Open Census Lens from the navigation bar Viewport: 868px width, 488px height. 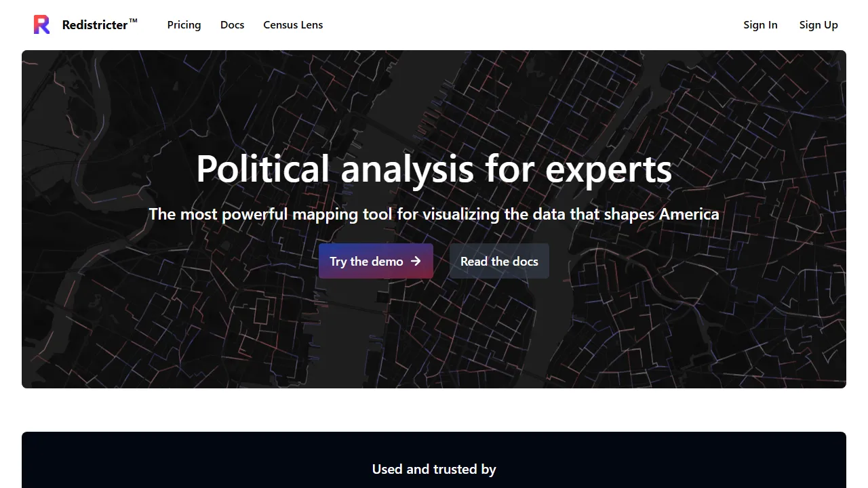click(293, 24)
